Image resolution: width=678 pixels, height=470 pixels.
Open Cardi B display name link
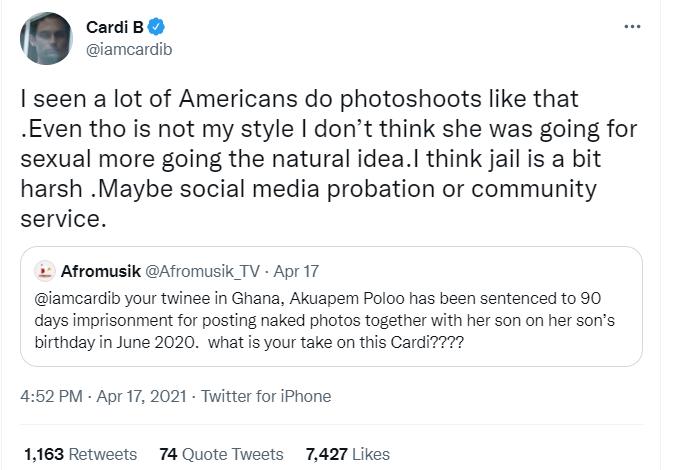(x=113, y=27)
